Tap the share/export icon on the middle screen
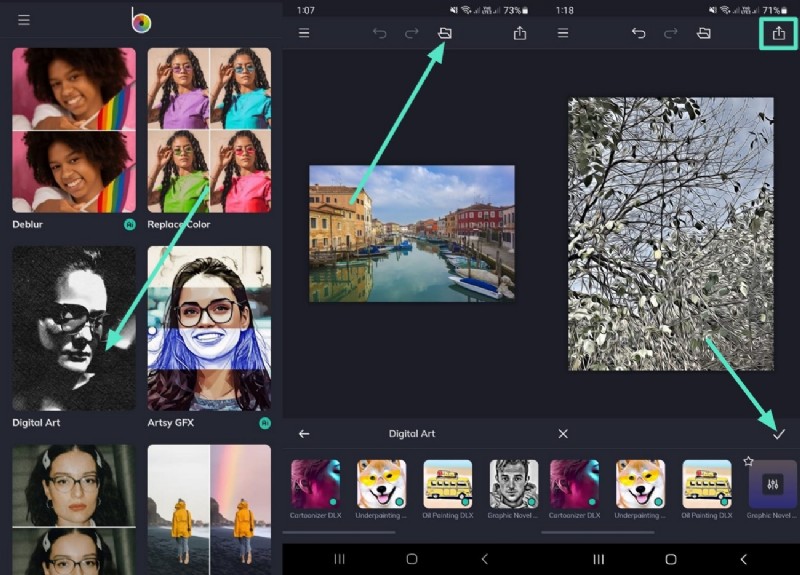The width and height of the screenshot is (800, 575). [520, 33]
